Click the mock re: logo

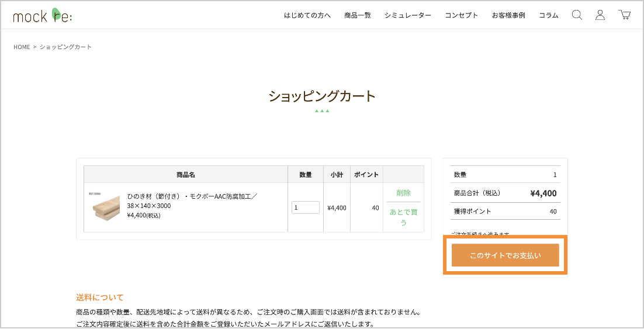[x=43, y=16]
